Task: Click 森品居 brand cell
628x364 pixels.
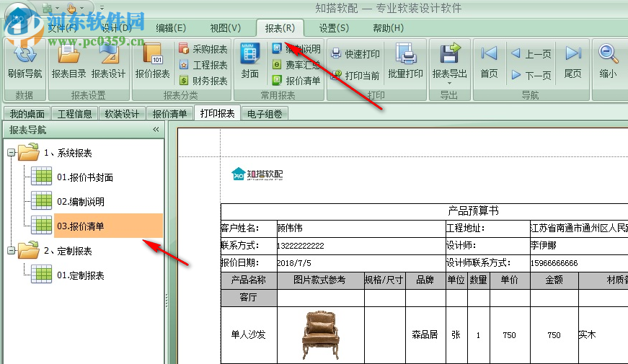Action: click(x=425, y=334)
